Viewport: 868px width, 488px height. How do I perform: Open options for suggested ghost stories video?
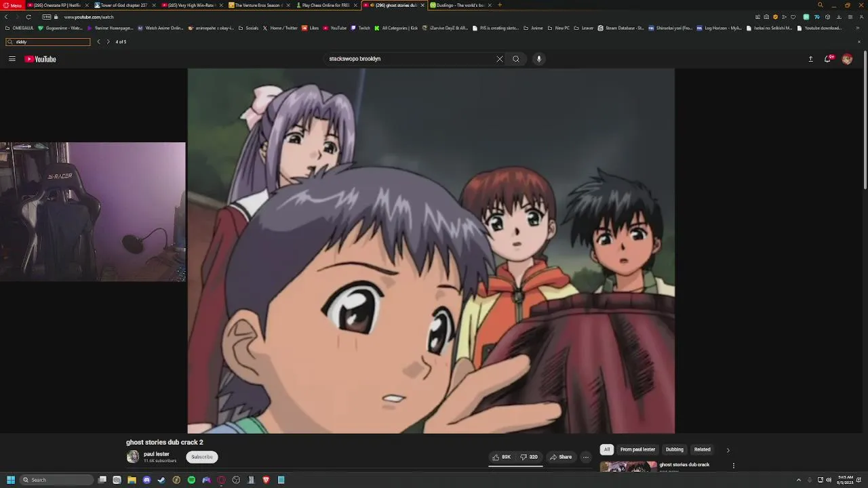tap(733, 466)
